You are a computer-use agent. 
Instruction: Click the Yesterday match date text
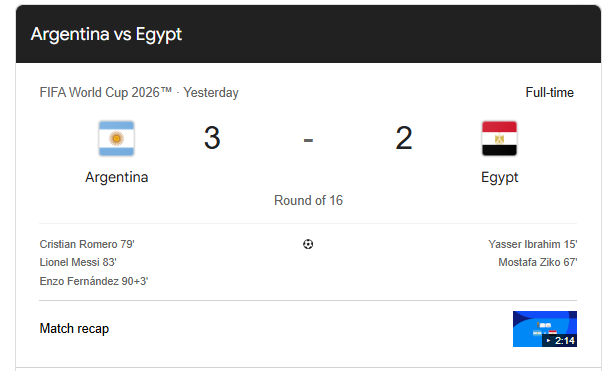click(211, 93)
